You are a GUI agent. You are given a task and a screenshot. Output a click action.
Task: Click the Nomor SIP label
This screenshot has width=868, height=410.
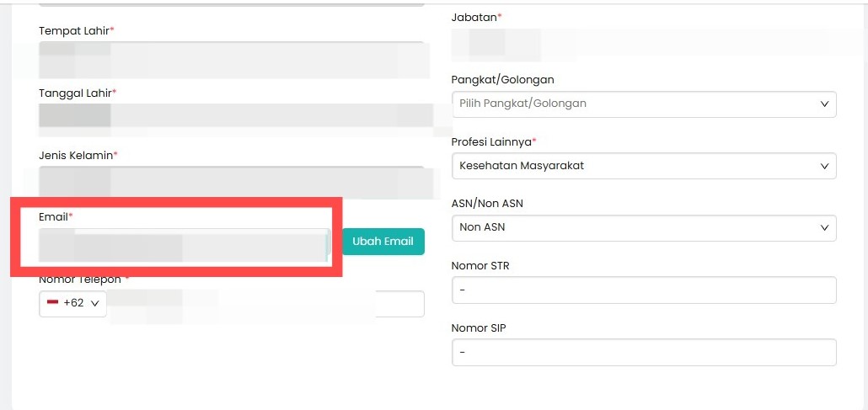click(479, 328)
